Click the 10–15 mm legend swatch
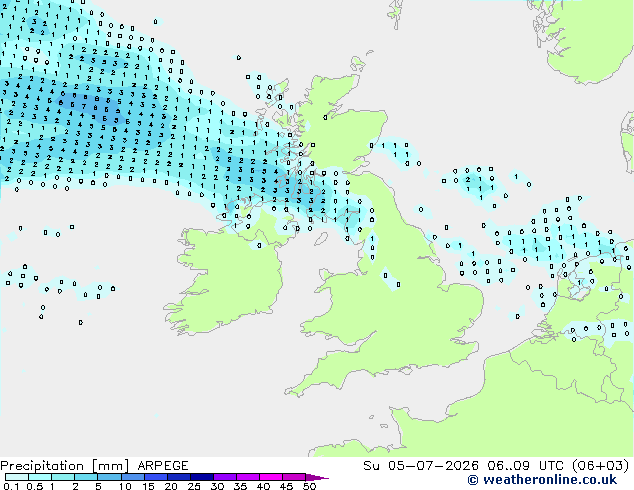634x490 pixels. 132,477
